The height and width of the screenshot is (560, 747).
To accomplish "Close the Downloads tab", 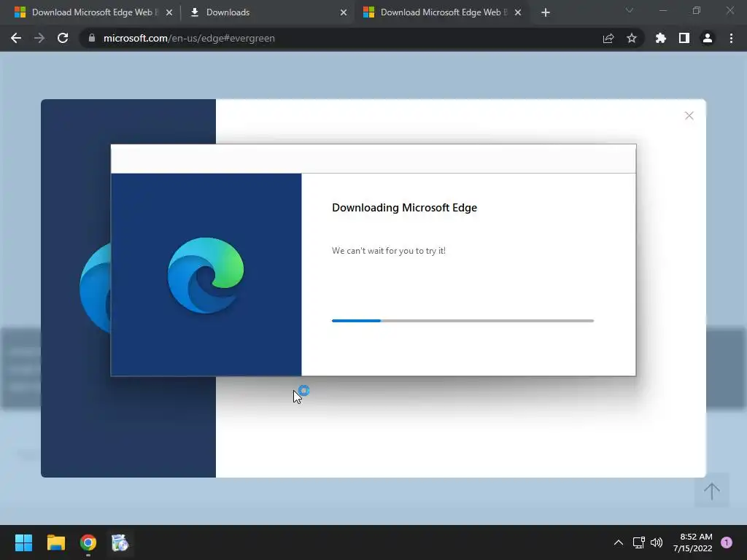I will click(344, 12).
